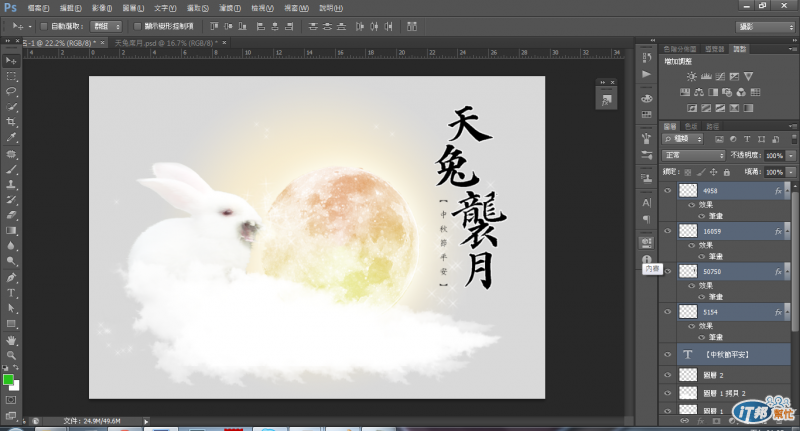Collapse effects of layer 50750
This screenshot has height=431, width=800.
point(787,271)
